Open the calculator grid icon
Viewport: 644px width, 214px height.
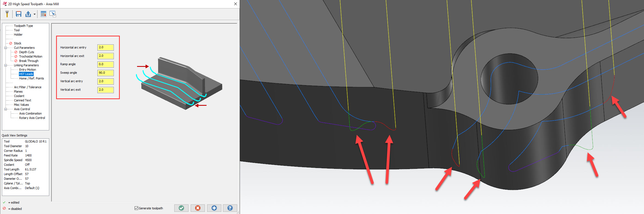pos(43,14)
